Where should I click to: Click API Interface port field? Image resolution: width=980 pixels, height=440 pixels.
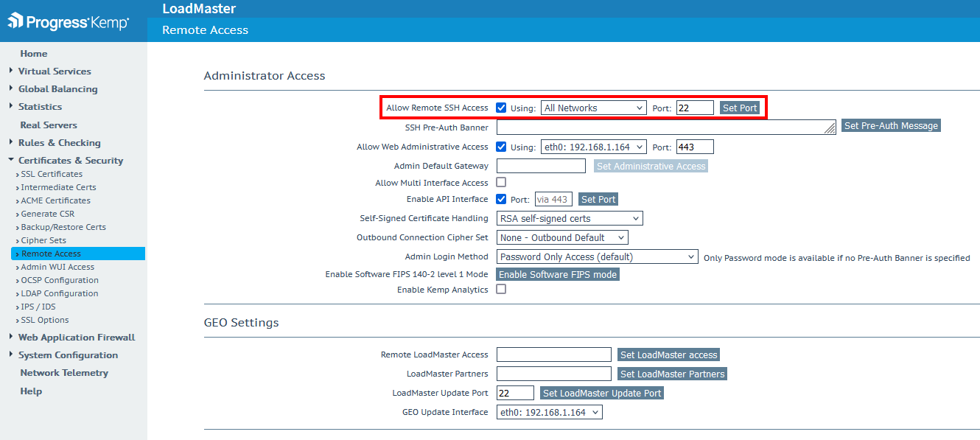coord(553,199)
